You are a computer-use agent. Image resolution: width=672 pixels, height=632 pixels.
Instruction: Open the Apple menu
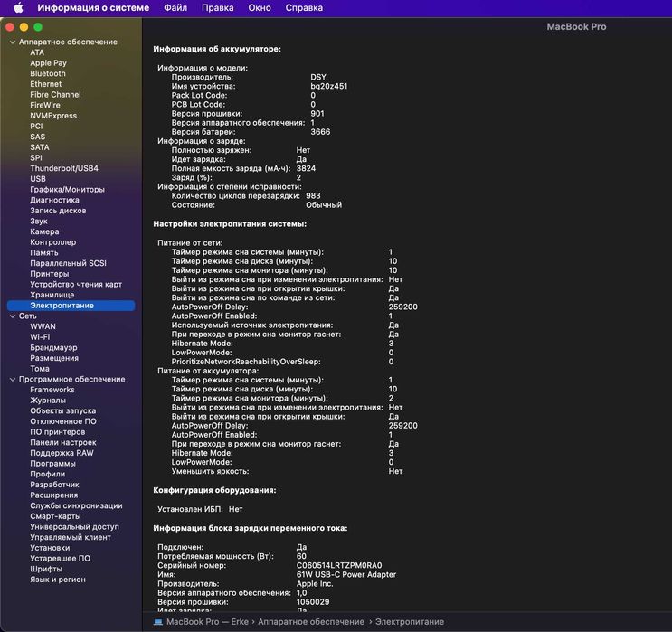click(x=18, y=7)
